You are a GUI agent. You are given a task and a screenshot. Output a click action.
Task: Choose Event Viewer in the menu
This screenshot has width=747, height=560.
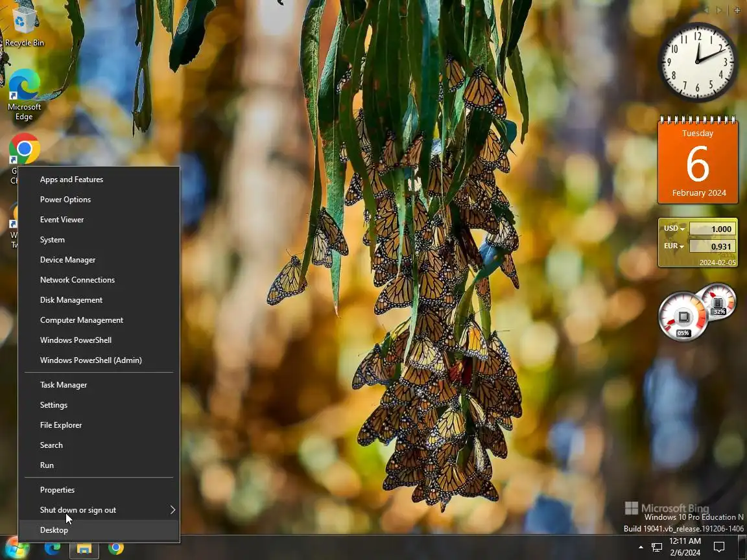(99, 220)
